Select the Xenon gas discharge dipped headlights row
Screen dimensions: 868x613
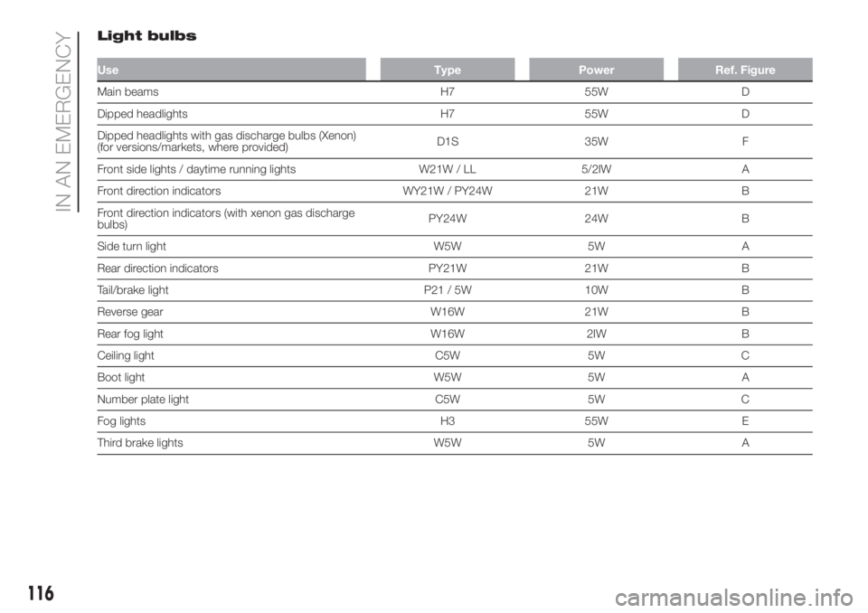tap(455, 142)
